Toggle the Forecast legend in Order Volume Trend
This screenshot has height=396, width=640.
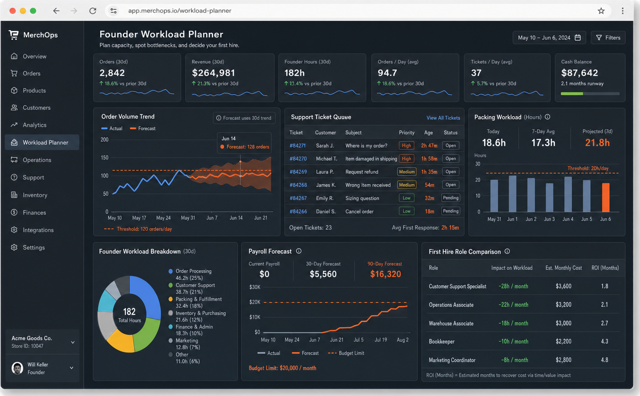(x=142, y=128)
